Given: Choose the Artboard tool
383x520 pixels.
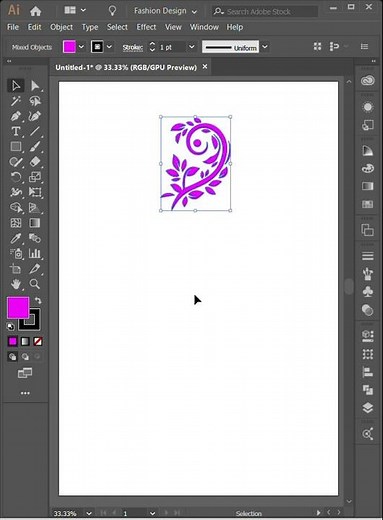Looking at the screenshot, I should (16, 269).
